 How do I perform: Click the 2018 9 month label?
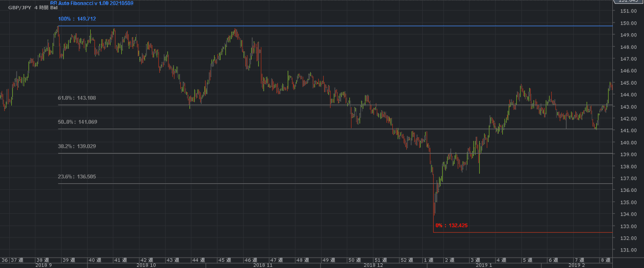tap(43, 265)
